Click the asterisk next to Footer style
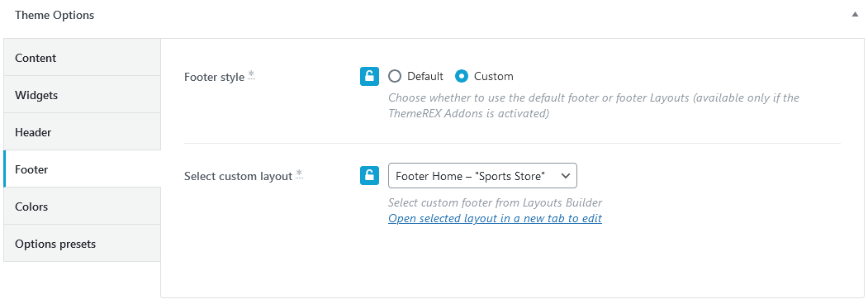The height and width of the screenshot is (304, 868). coord(251,74)
